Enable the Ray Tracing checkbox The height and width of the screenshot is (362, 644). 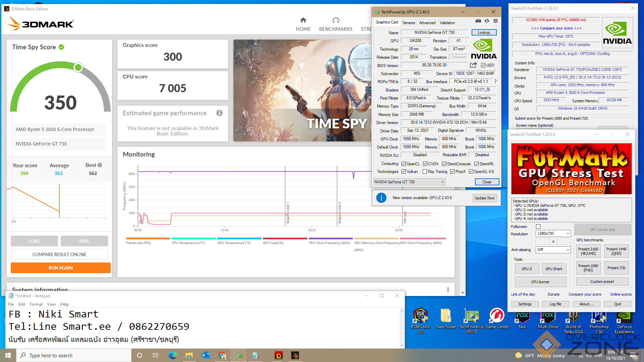[x=425, y=172]
